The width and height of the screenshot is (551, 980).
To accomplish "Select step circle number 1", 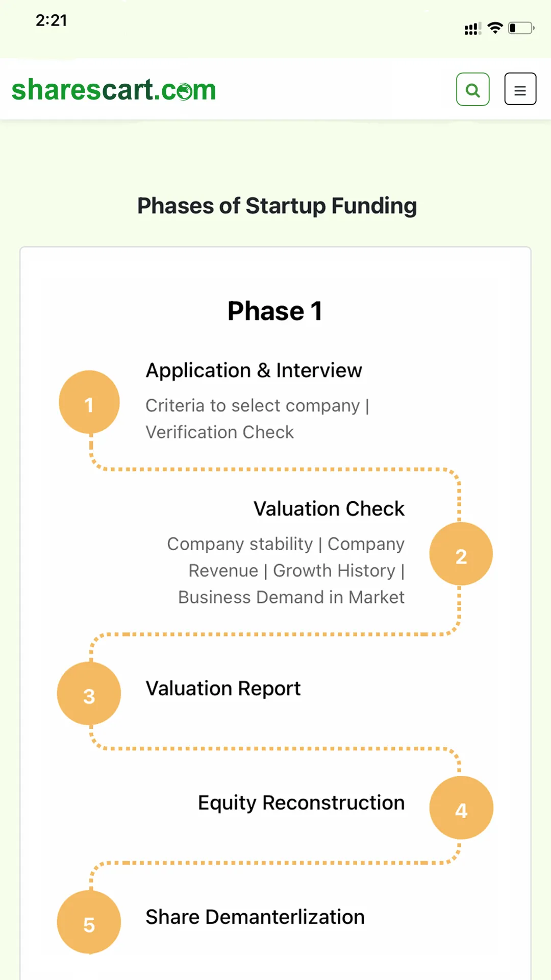I will coord(89,402).
